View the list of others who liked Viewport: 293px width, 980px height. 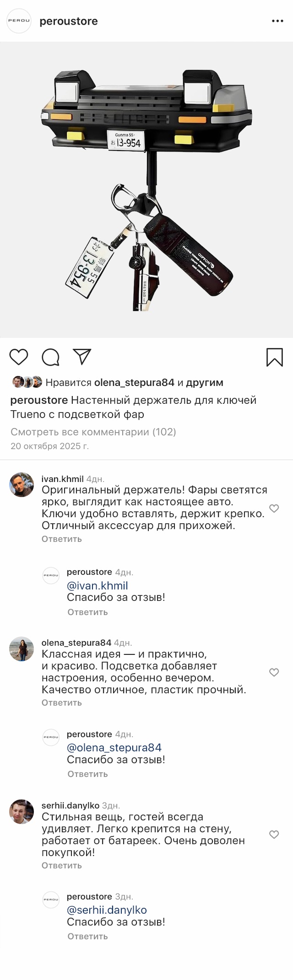point(205,382)
